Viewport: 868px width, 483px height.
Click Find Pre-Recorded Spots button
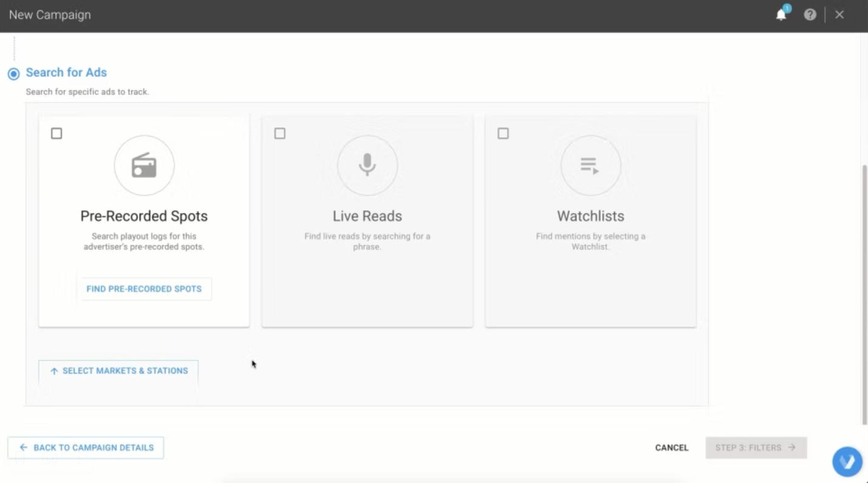[x=144, y=289]
